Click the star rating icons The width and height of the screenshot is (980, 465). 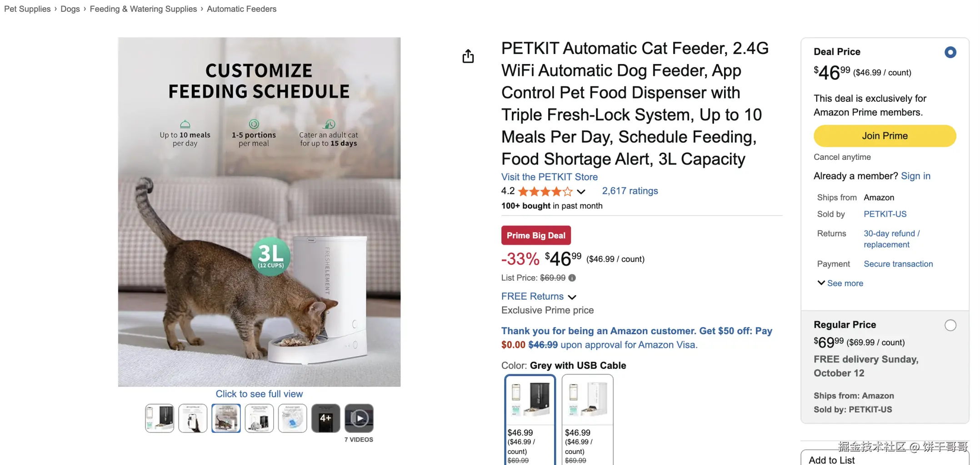(545, 192)
